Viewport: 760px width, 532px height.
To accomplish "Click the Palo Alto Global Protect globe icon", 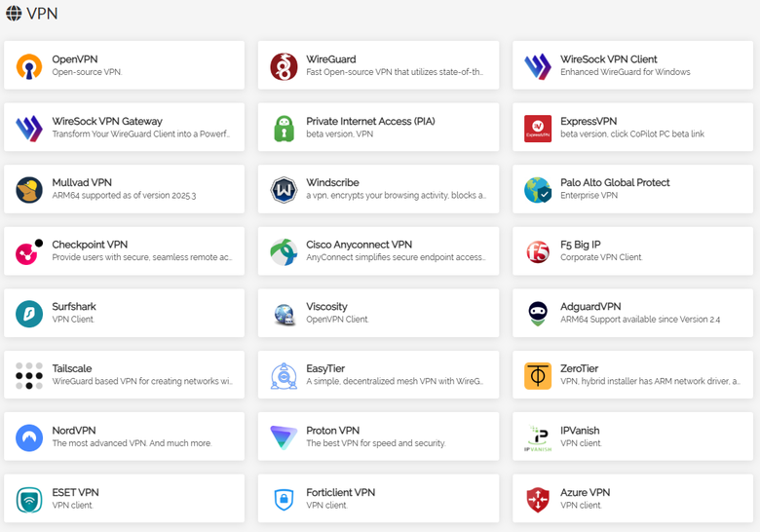I will (538, 190).
